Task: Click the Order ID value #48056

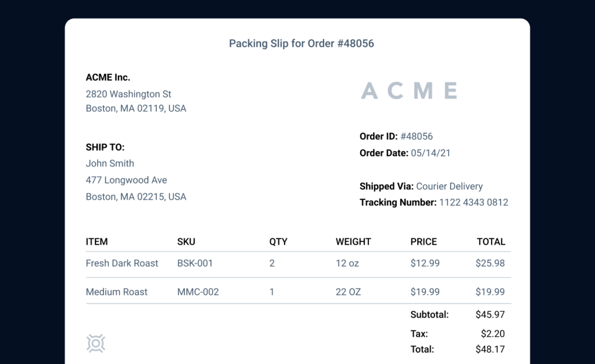Action: click(x=417, y=136)
